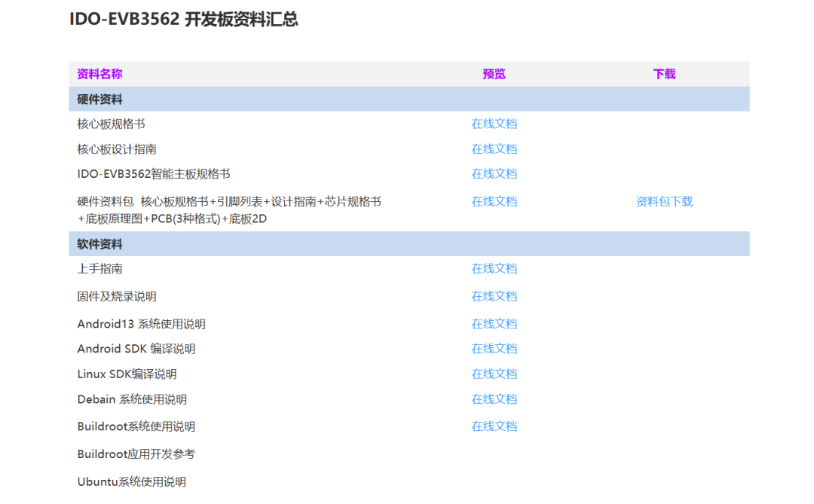This screenshot has height=504, width=814.
Task: Select the Ubuntu系统使用说明 table entry
Action: pyautogui.click(x=132, y=481)
